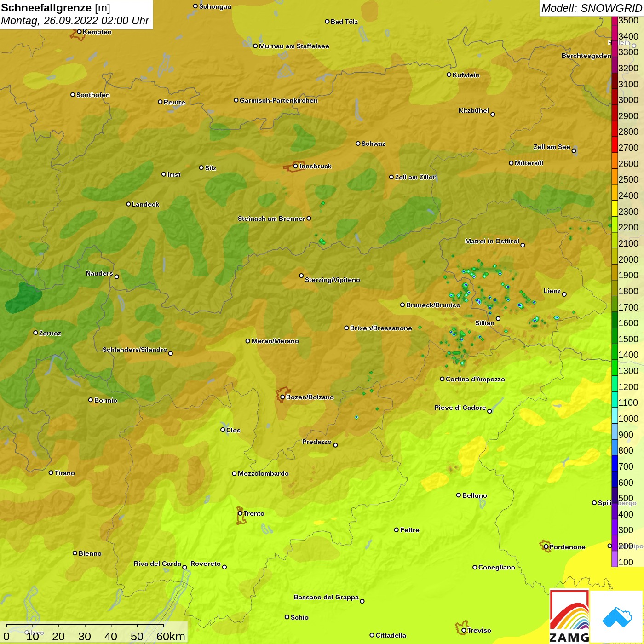Click the Predazzo label
The image size is (644, 644).
click(317, 442)
